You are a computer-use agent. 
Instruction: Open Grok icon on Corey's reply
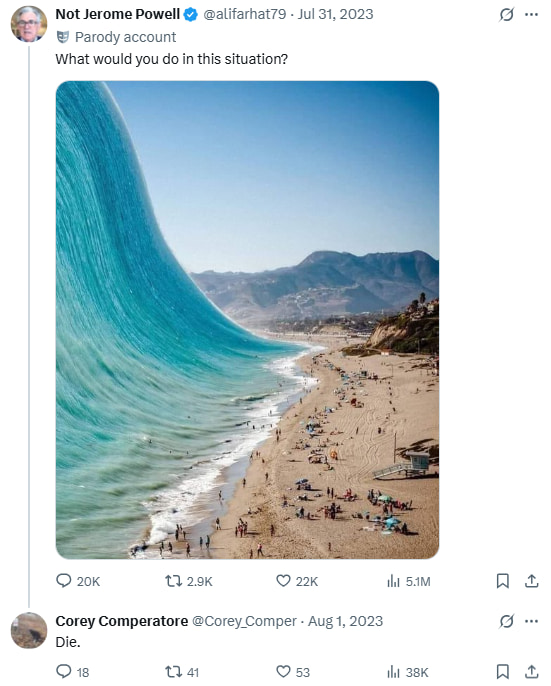[x=506, y=621]
